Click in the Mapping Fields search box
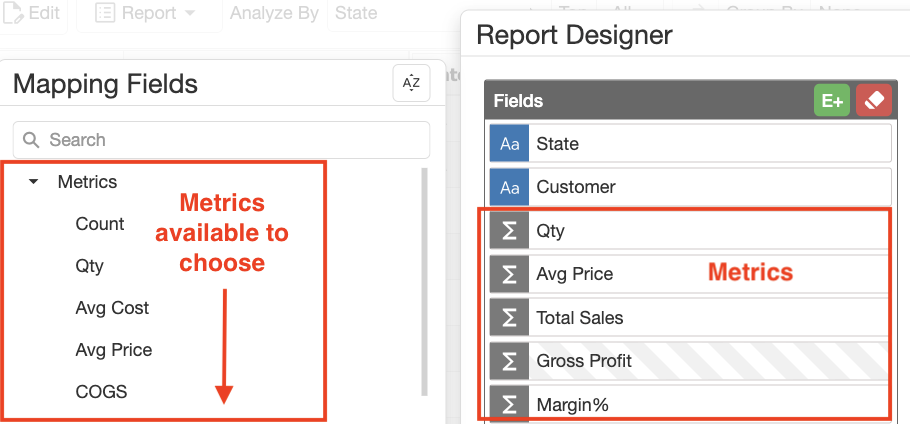This screenshot has height=424, width=910. [221, 140]
